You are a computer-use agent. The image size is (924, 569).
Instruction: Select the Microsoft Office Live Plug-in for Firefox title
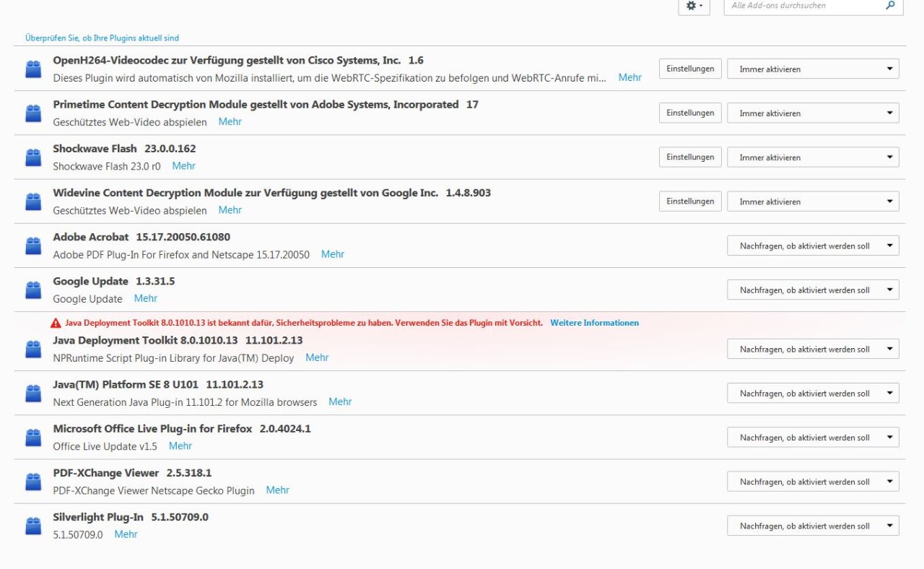click(182, 429)
